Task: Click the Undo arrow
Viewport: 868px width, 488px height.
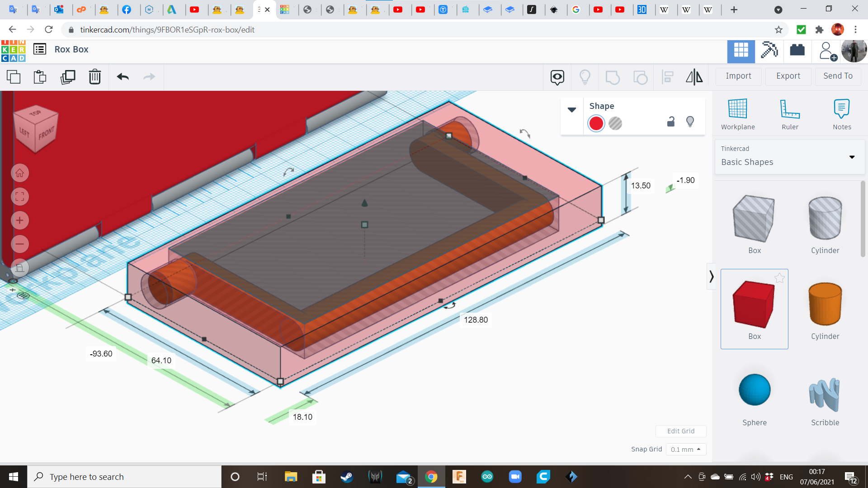Action: tap(123, 77)
